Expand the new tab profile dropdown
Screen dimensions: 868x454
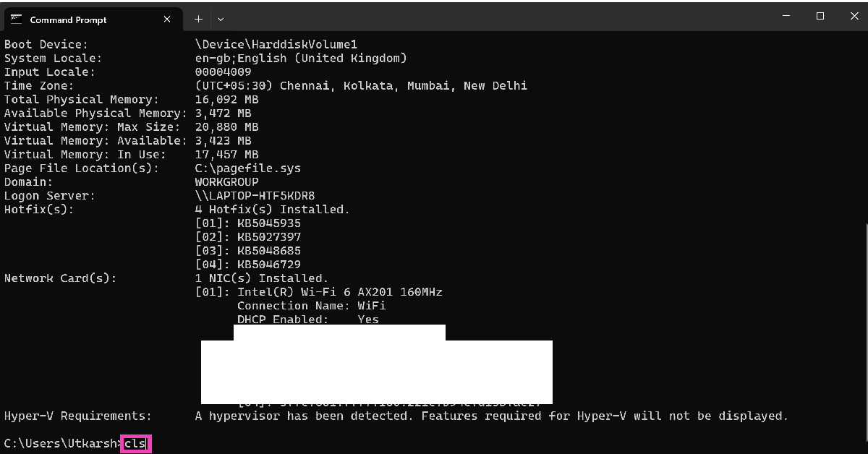(221, 20)
